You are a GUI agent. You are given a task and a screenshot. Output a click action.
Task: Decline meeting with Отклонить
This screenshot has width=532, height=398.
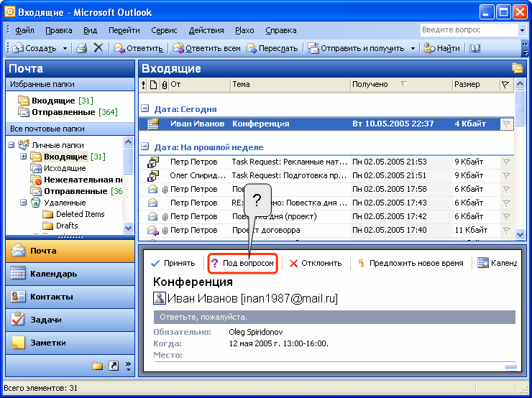tap(315, 263)
